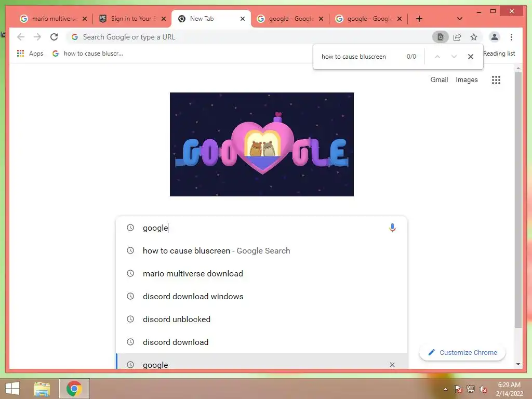
Task: Switch to the mario multiverse tab
Action: pos(54,19)
